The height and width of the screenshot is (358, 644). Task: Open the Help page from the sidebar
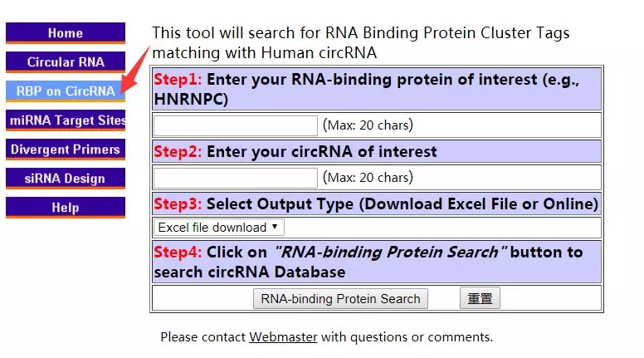point(66,207)
